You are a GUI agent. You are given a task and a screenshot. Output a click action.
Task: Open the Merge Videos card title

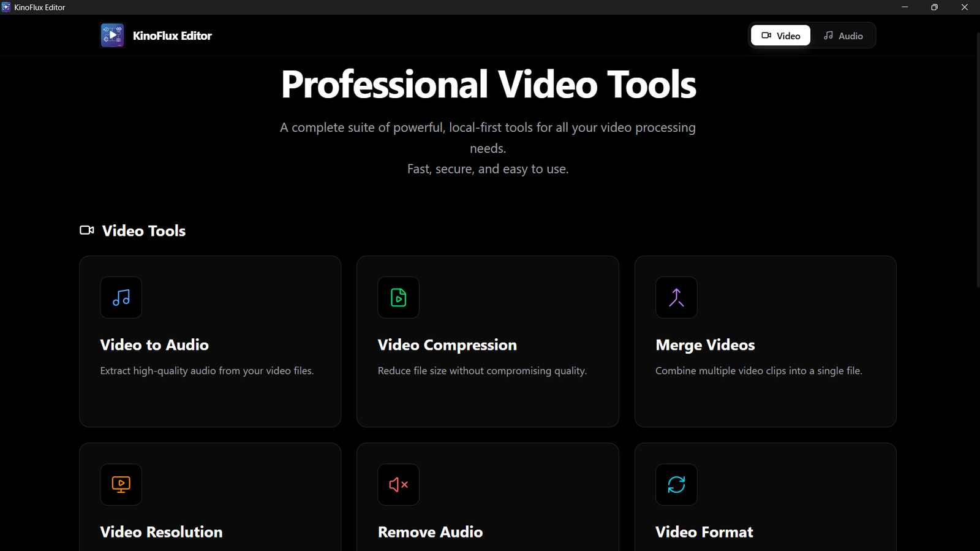coord(705,345)
